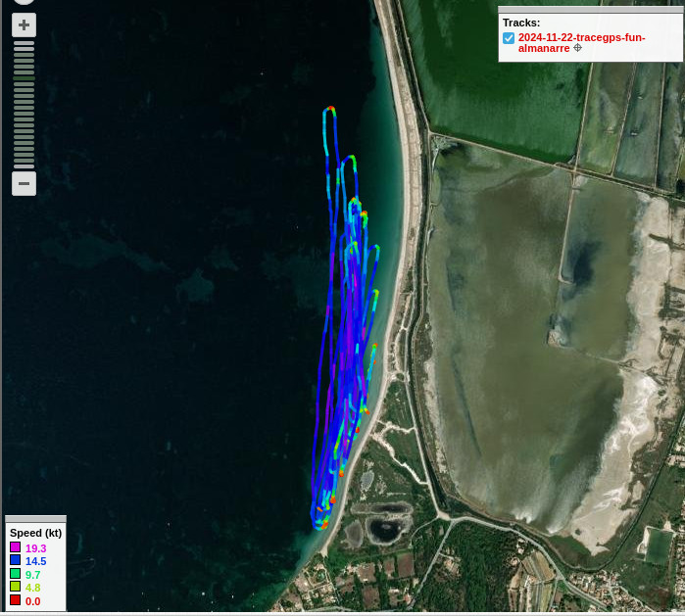The height and width of the screenshot is (616, 685).
Task: Click the "Speed (kt)" legend title
Action: (x=35, y=533)
